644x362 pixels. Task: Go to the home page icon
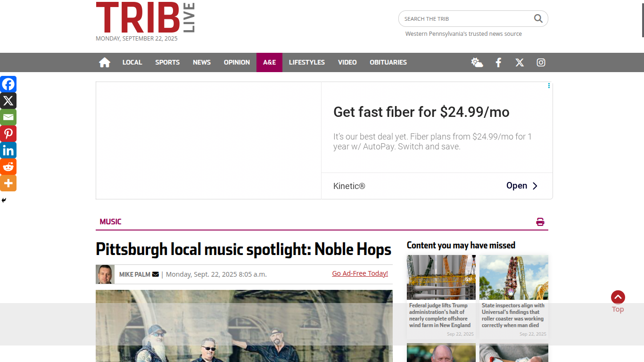click(105, 62)
